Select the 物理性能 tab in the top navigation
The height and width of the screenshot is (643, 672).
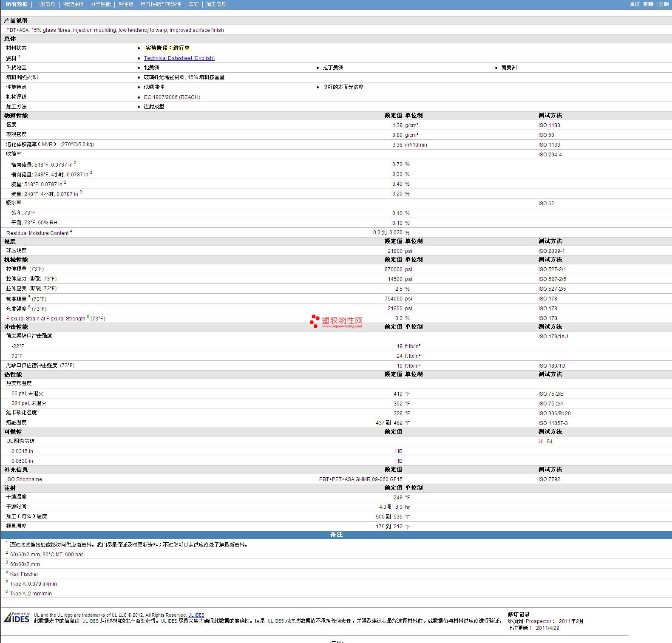tap(73, 4)
